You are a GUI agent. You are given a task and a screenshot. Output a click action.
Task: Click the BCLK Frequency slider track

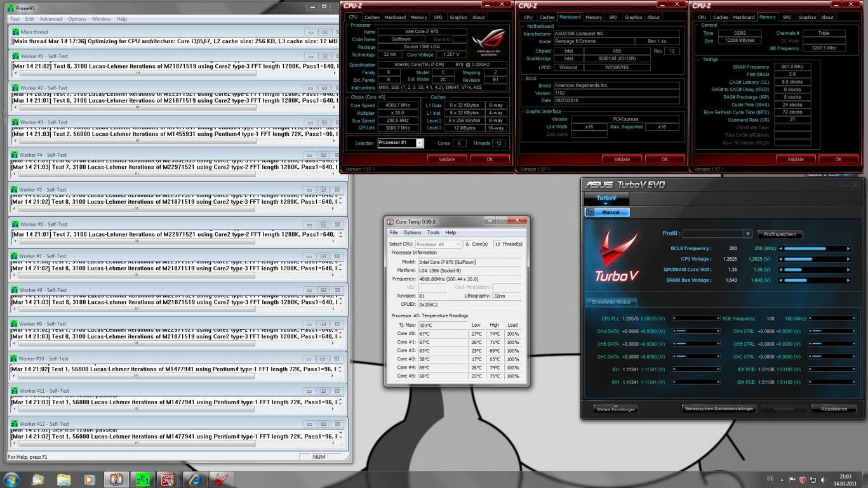815,249
